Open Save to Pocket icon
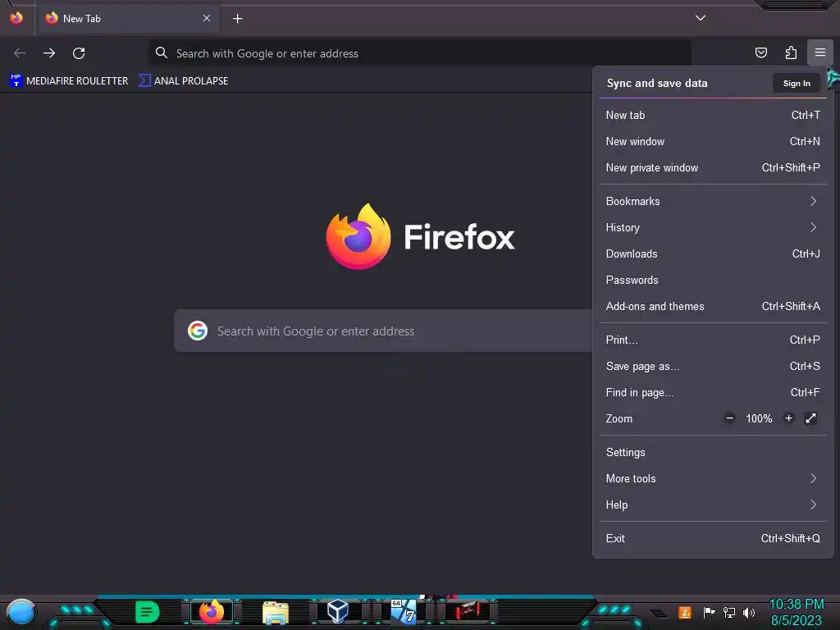 (x=760, y=52)
